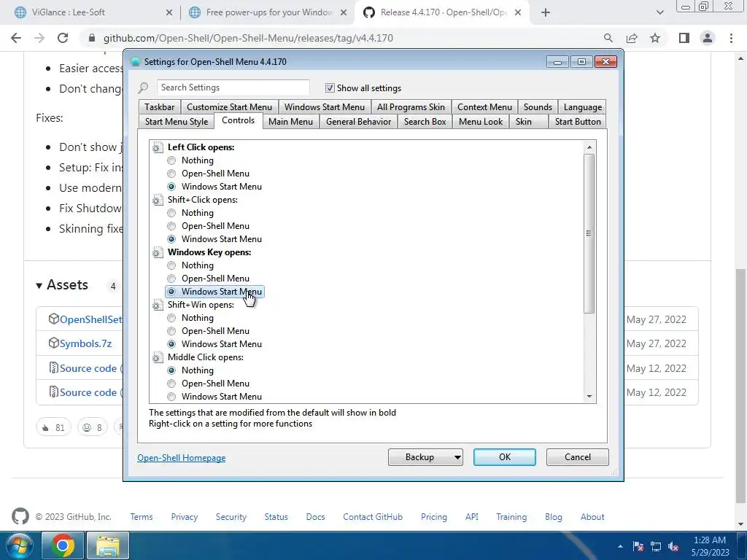Click the Chrome icon on the taskbar
This screenshot has height=560, width=747.
pos(63,545)
